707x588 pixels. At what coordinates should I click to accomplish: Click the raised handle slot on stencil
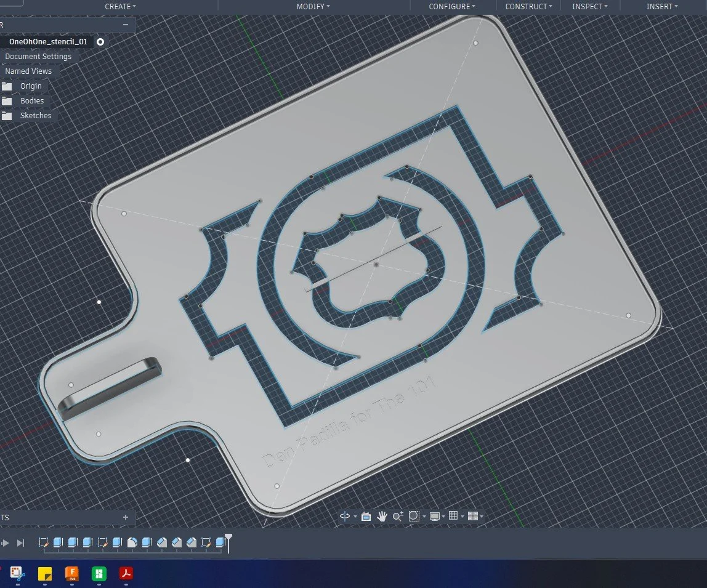pos(110,389)
